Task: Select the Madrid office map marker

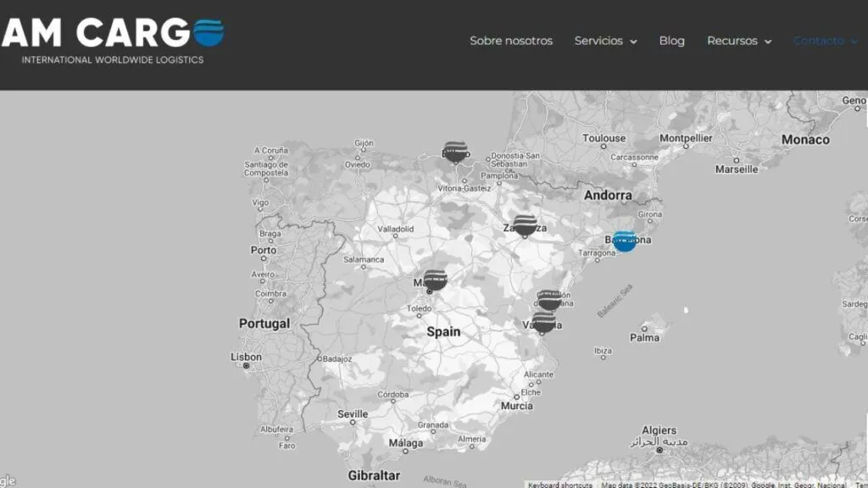Action: point(435,280)
